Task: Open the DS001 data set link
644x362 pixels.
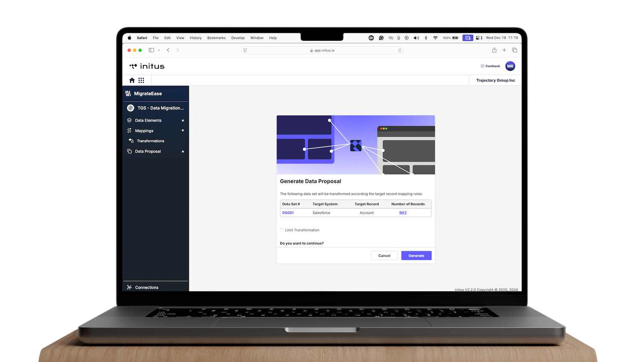Action: click(288, 213)
